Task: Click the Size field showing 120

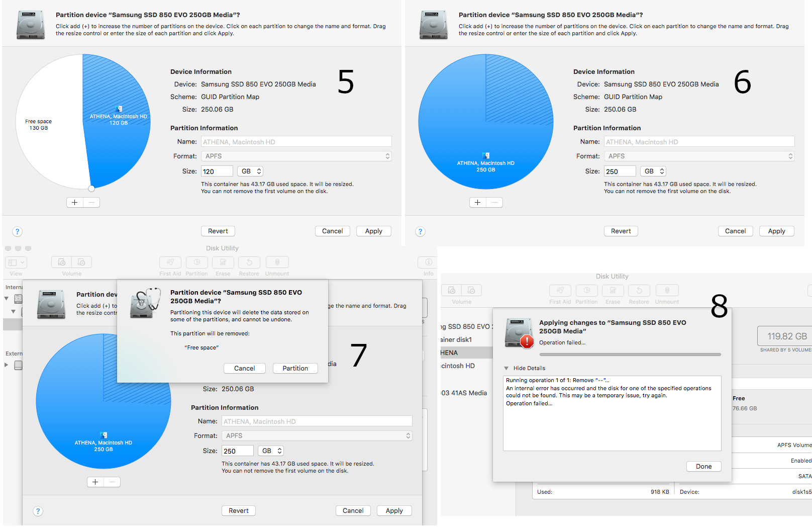Action: tap(217, 171)
